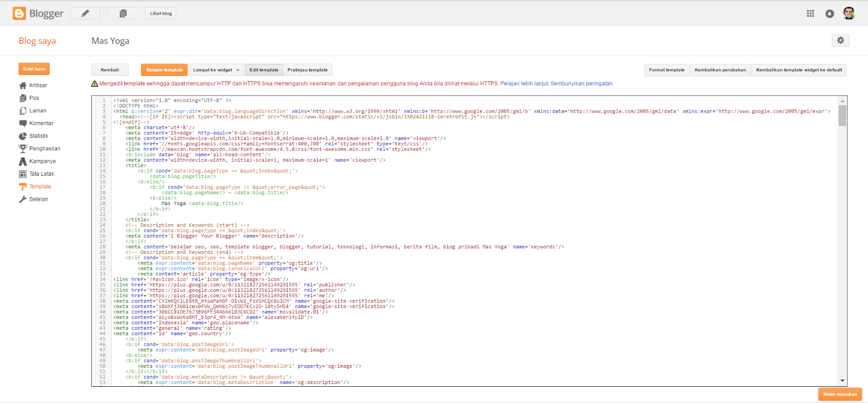Image resolution: width=868 pixels, height=403 pixels.
Task: Click the Kembali button
Action: tap(110, 70)
